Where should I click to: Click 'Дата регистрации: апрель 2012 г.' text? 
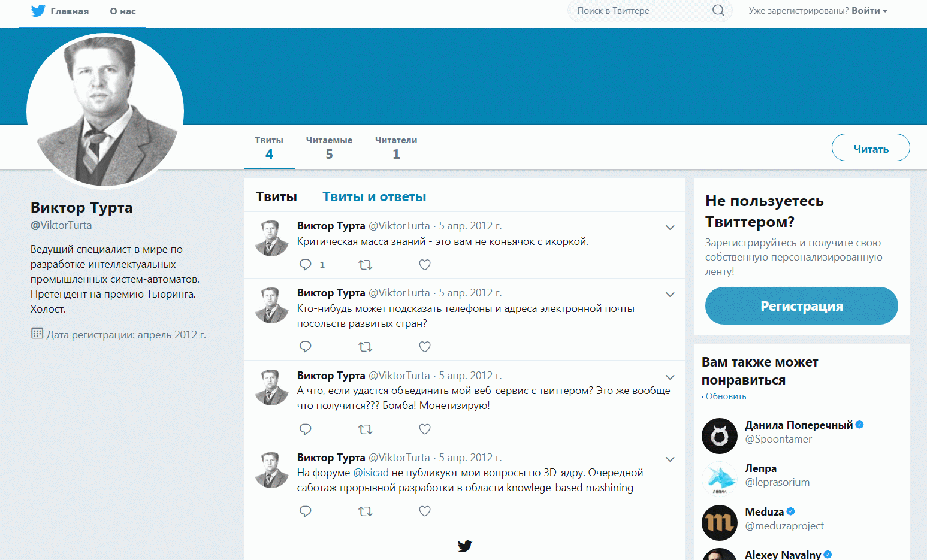click(126, 335)
